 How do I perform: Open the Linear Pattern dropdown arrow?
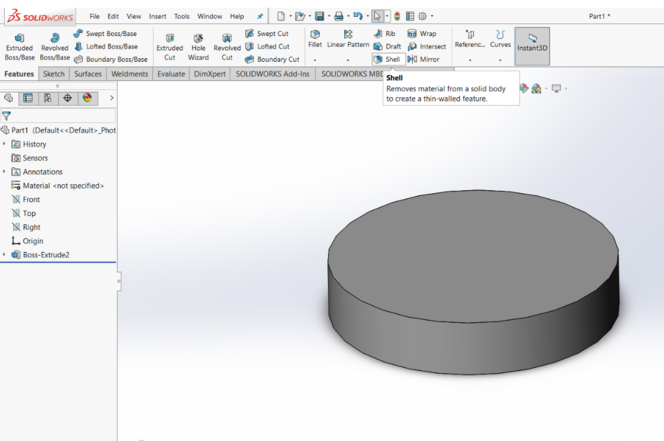pos(348,59)
